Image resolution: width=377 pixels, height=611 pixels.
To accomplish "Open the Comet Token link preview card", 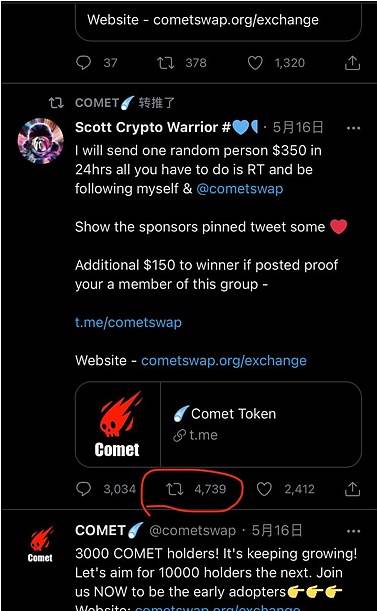I will (218, 424).
